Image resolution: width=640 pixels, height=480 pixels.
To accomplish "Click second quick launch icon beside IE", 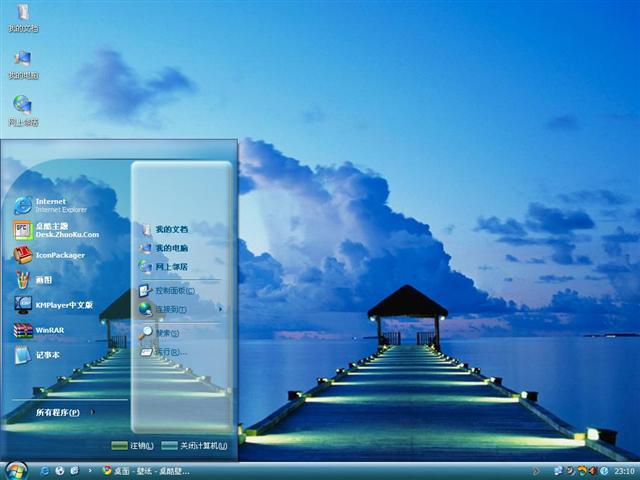I will point(60,471).
